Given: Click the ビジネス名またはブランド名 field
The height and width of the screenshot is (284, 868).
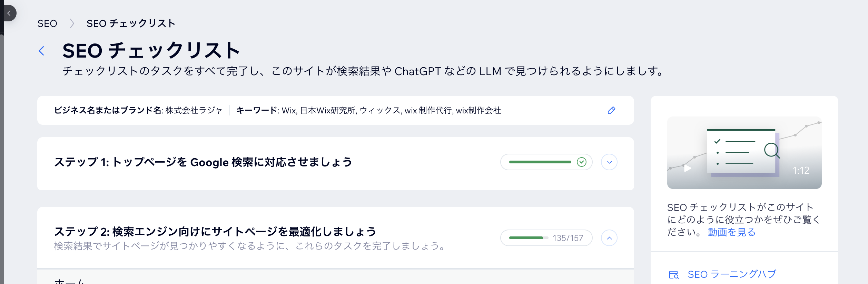Looking at the screenshot, I should click(x=138, y=110).
